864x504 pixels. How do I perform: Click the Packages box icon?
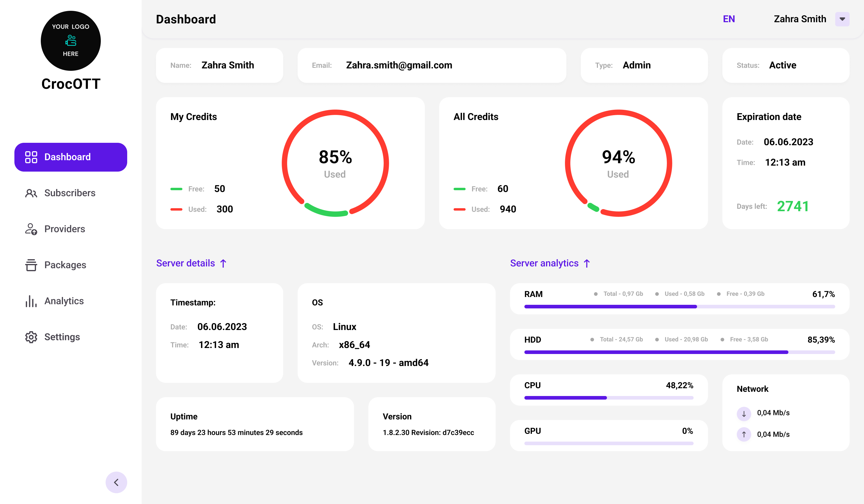[x=31, y=265]
